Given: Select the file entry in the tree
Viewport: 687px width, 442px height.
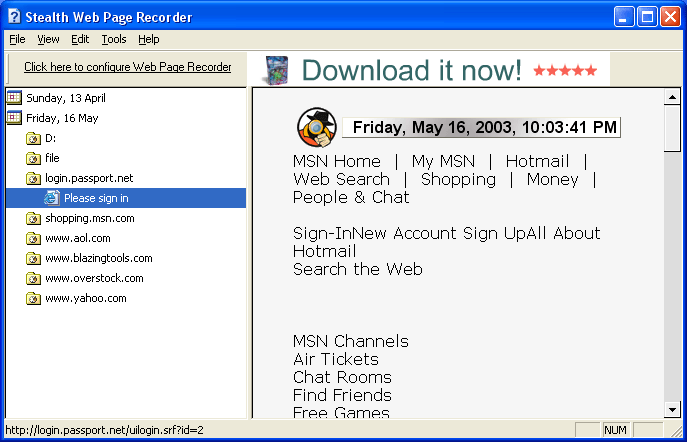Looking at the screenshot, I should (53, 158).
